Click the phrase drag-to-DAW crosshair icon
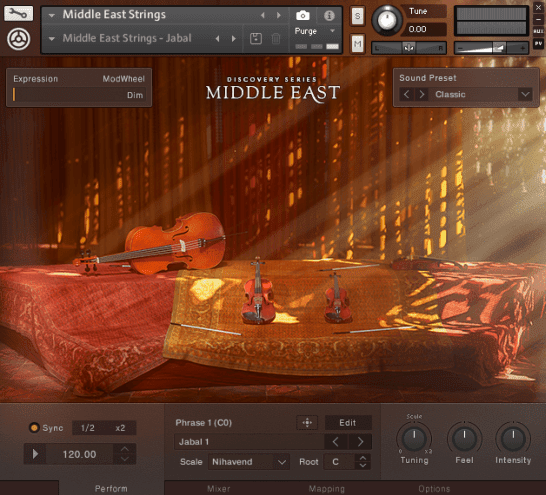This screenshot has width=546, height=495. click(307, 423)
